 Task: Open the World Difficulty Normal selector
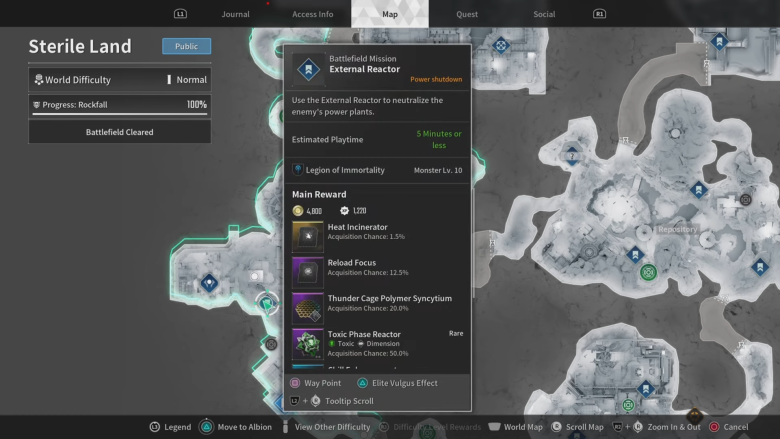120,80
